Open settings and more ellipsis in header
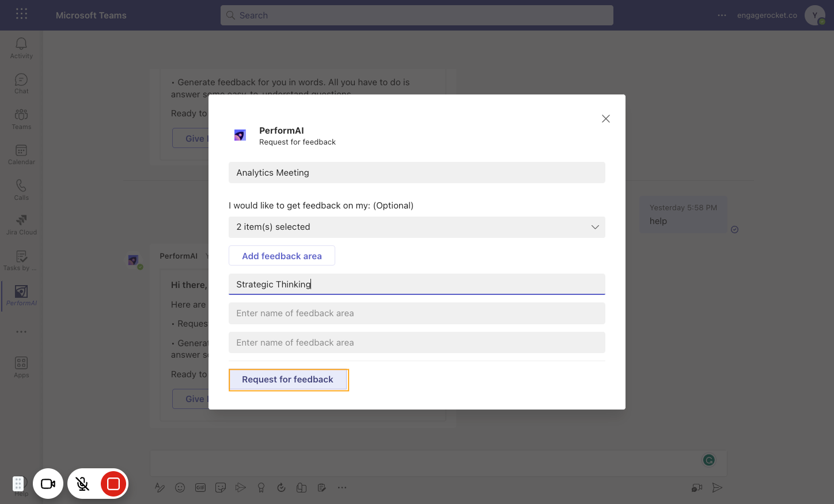Screen dimensions: 834x504 pos(722,16)
